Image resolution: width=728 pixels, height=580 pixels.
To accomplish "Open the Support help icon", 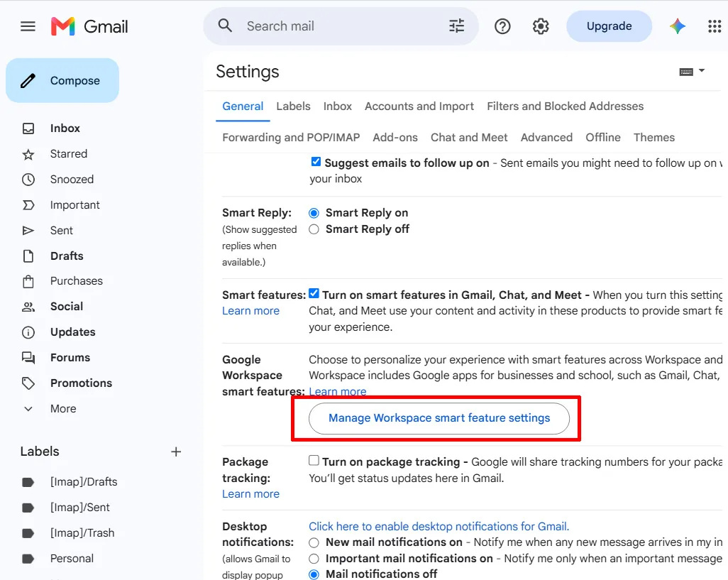I will click(x=502, y=26).
